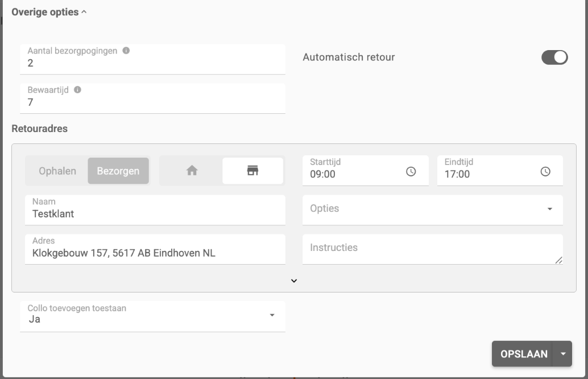Image resolution: width=588 pixels, height=379 pixels.
Task: Open the Opties dropdown
Action: coord(433,210)
